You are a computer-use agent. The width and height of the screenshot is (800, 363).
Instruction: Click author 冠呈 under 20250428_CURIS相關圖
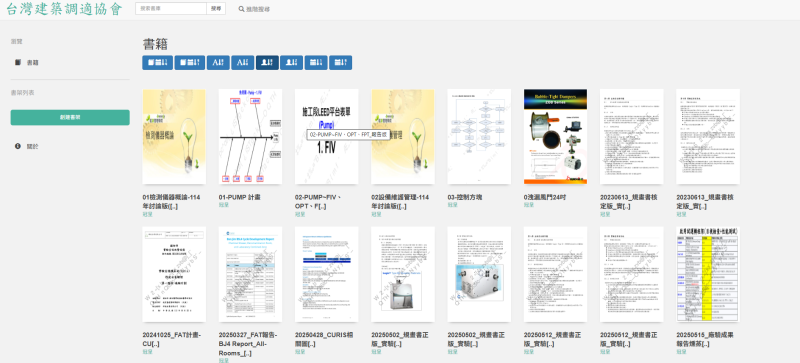point(300,352)
